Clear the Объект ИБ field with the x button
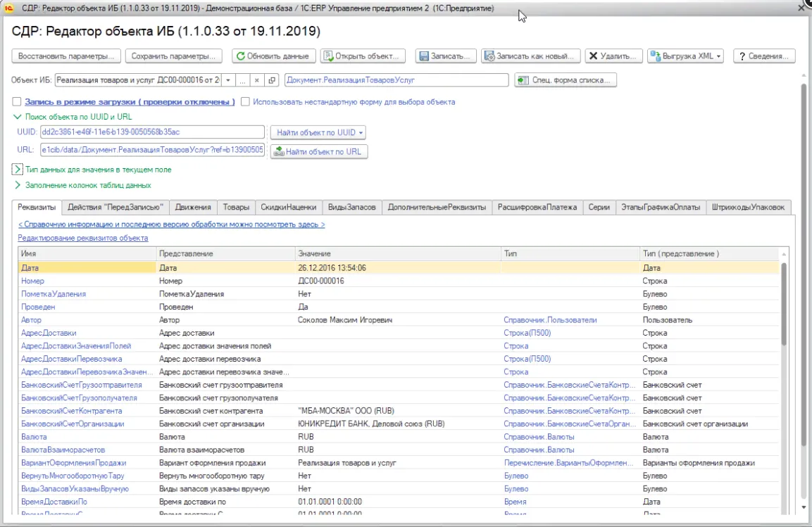812x527 pixels. point(257,80)
